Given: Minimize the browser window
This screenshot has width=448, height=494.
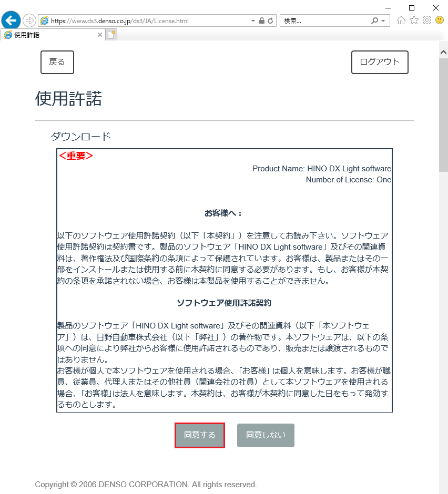Looking at the screenshot, I should pyautogui.click(x=388, y=7).
